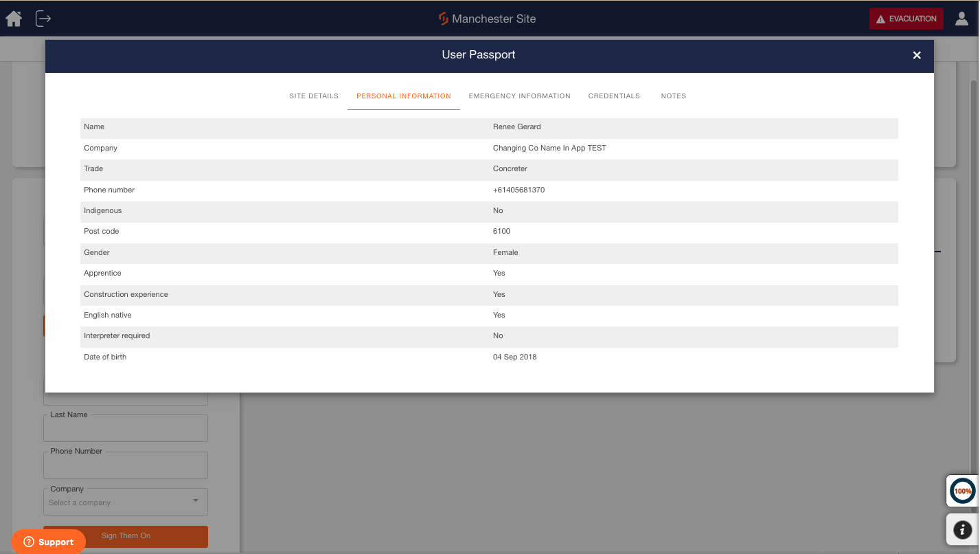Close the User Passport dialog
980x554 pixels.
click(x=917, y=56)
